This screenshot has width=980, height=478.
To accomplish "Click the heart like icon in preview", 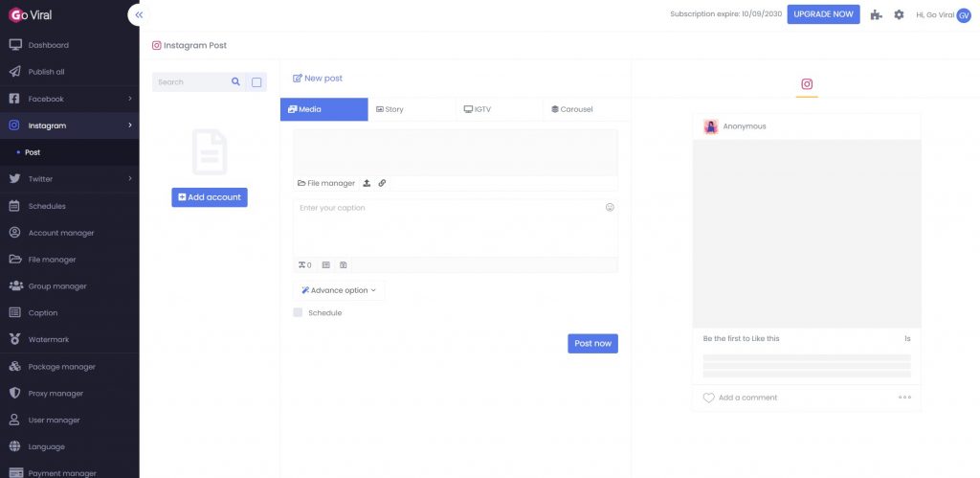I will coord(709,398).
